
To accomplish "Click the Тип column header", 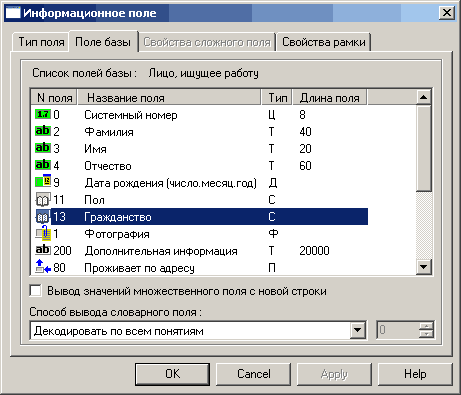I will (277, 98).
